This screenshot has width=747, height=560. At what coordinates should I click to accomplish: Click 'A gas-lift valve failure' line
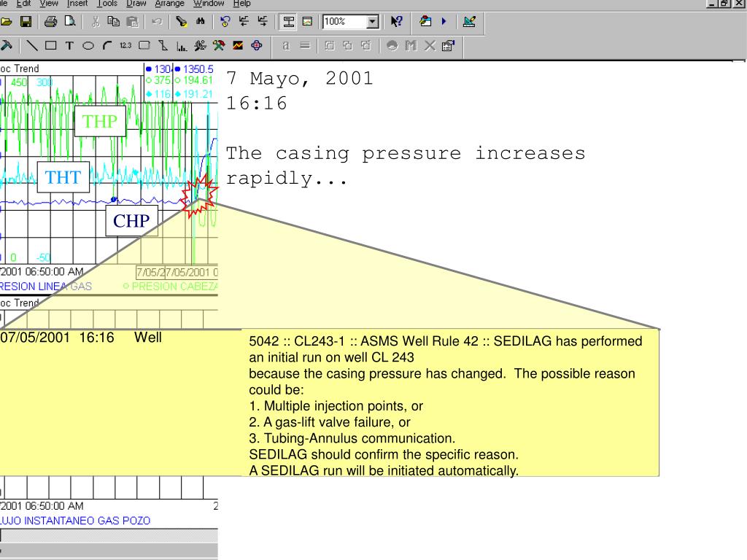click(x=330, y=422)
